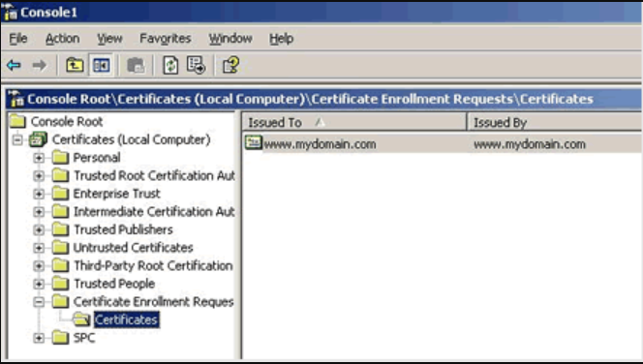The width and height of the screenshot is (643, 364).
Task: Expand the Intermediate Certification node
Action: coord(39,211)
